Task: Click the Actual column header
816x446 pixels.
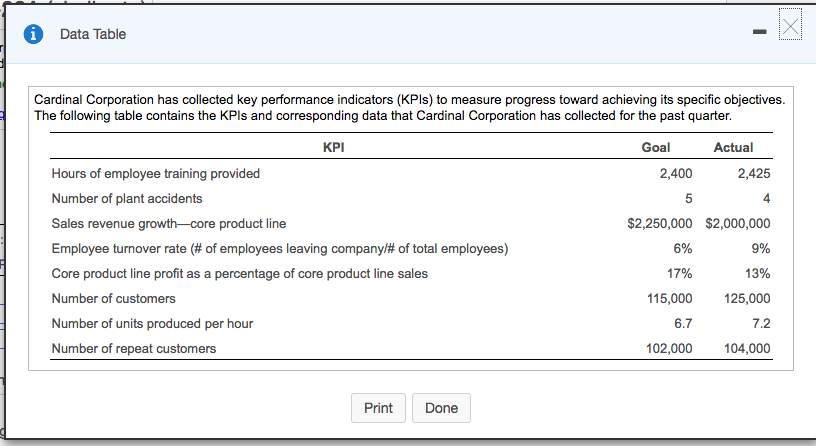Action: [733, 147]
